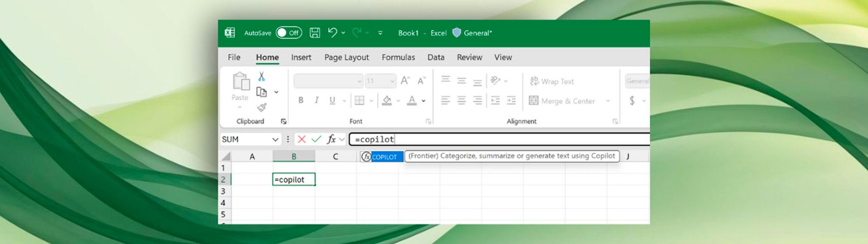Image resolution: width=868 pixels, height=244 pixels.
Task: Toggle the AutoSave switch
Action: [x=289, y=33]
